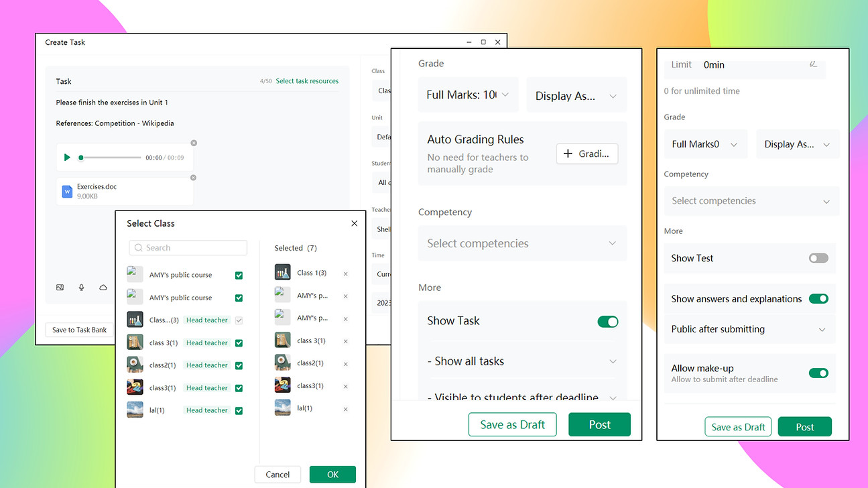Uncheck the class3(1) checkbox
Viewport: 868px width, 488px height.
(x=239, y=388)
